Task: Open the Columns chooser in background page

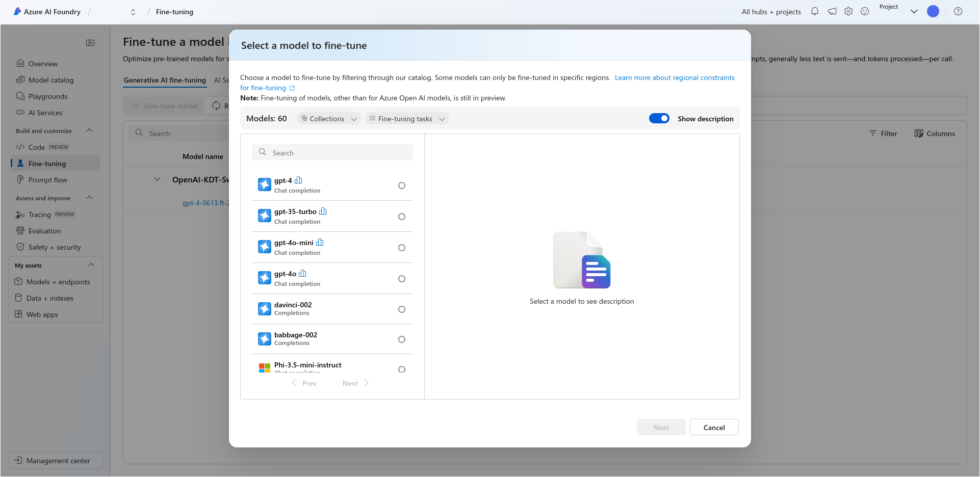Action: tap(935, 133)
